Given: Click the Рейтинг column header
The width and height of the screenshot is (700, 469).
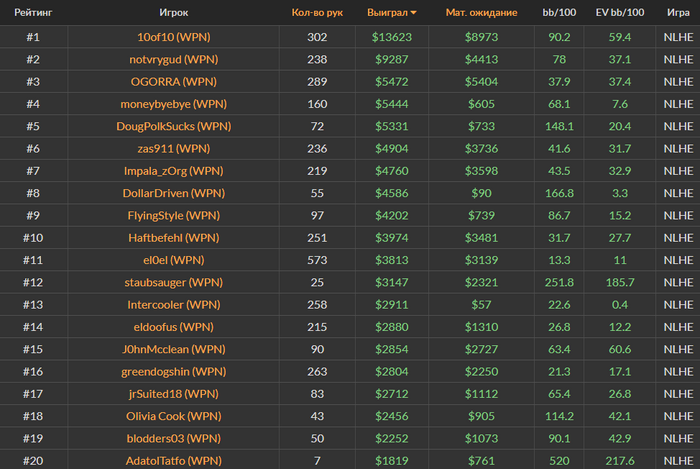Looking at the screenshot, I should [33, 12].
